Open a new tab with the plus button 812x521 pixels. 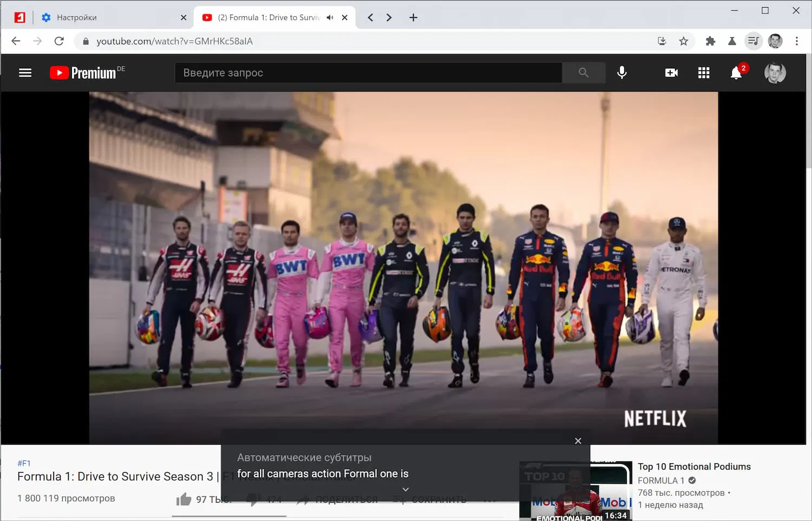pos(413,17)
